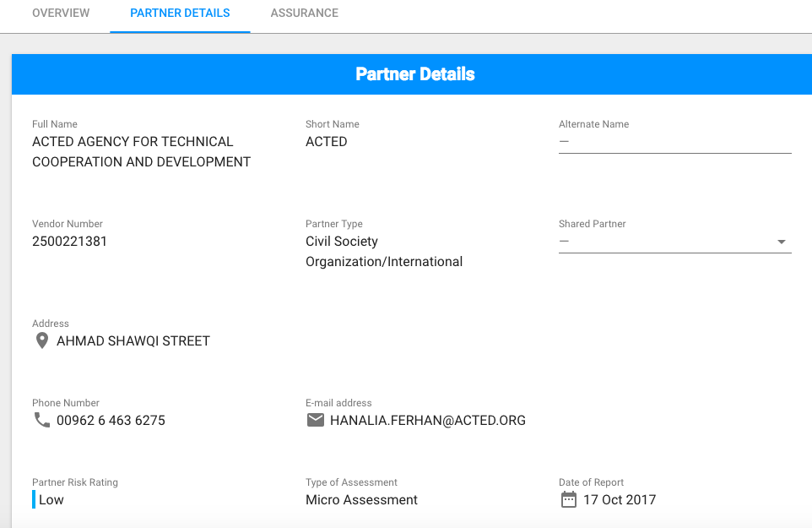
Task: Select the Partner Details tab
Action: tap(180, 13)
